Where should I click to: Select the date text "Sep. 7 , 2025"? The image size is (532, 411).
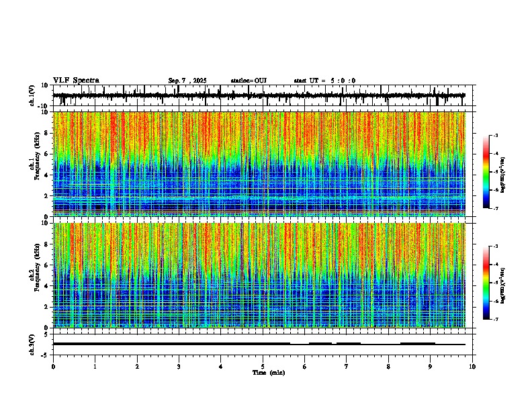click(187, 81)
